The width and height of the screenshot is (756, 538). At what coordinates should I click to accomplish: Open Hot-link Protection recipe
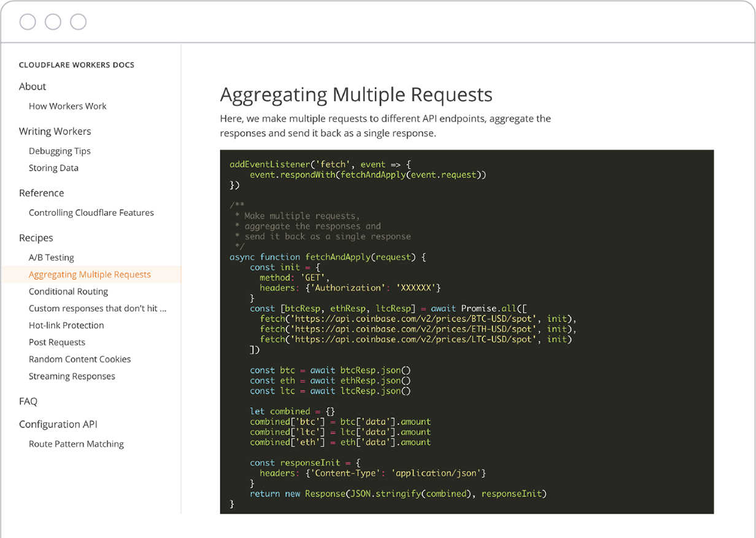tap(66, 325)
